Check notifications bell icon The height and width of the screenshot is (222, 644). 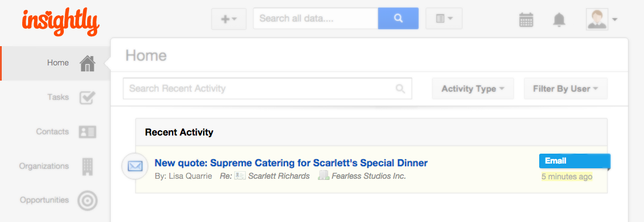[x=559, y=19]
